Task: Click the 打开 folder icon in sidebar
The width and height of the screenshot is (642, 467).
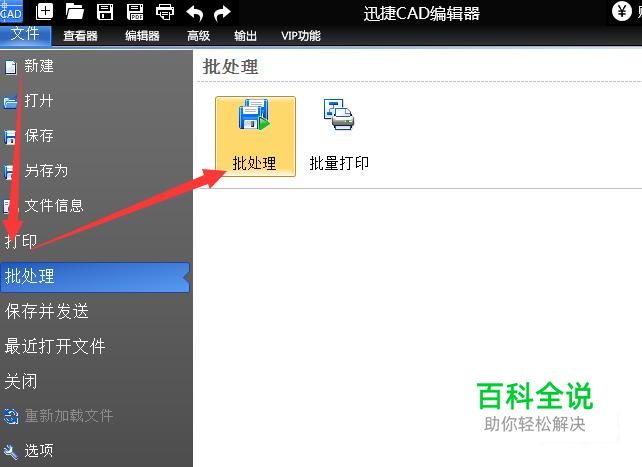Action: (x=11, y=102)
